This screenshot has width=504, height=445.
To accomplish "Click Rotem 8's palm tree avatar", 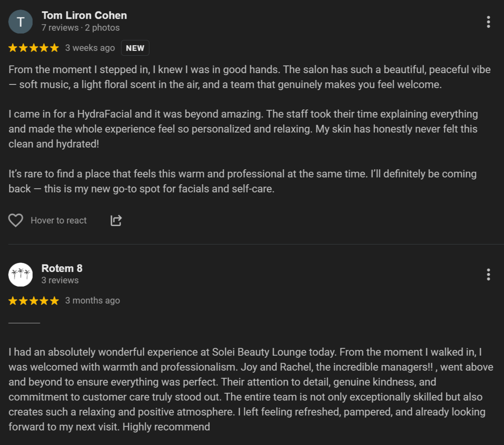I will tap(21, 274).
